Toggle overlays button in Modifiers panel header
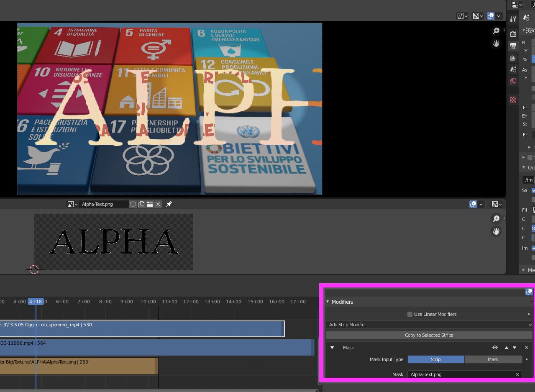 (x=529, y=292)
